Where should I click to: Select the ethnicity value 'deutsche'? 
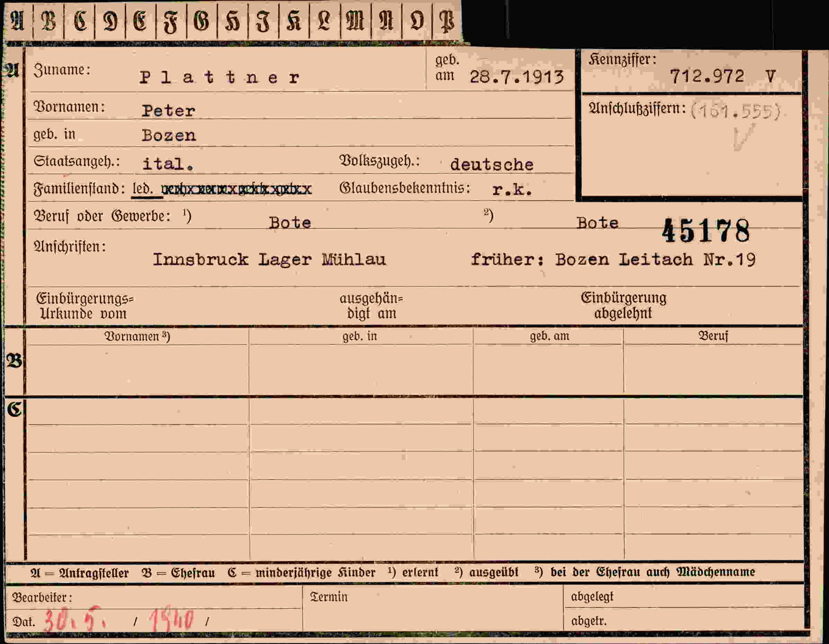492,165
